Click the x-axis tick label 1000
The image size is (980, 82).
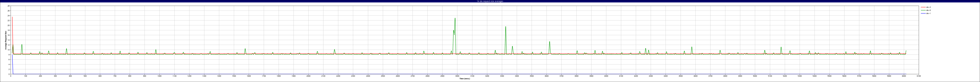pyautogui.click(x=159, y=76)
